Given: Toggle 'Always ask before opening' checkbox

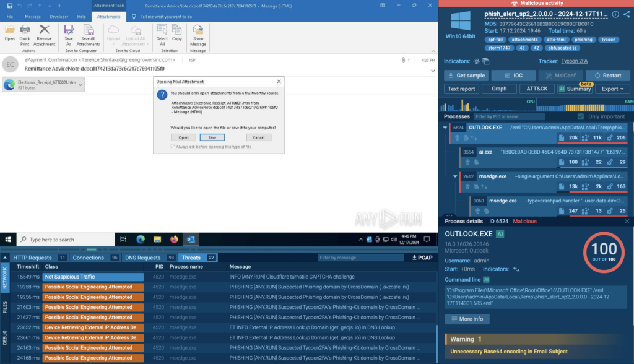Looking at the screenshot, I should (x=173, y=147).
